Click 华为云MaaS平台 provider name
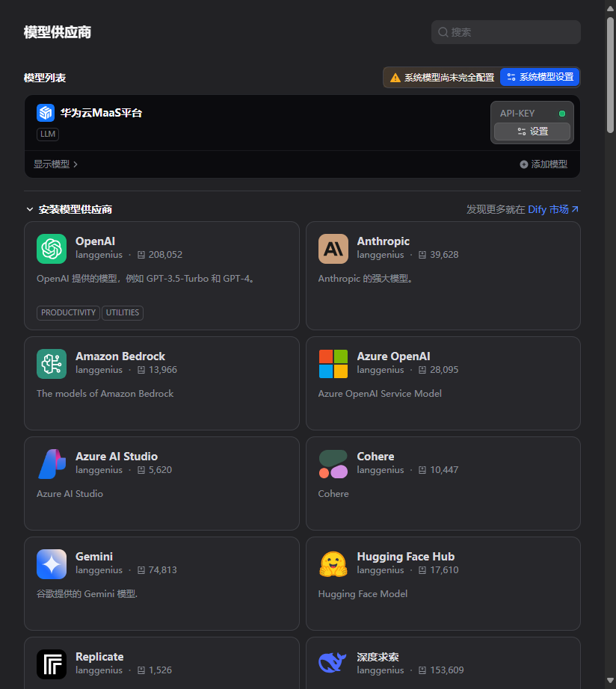The height and width of the screenshot is (689, 616). tap(101, 113)
